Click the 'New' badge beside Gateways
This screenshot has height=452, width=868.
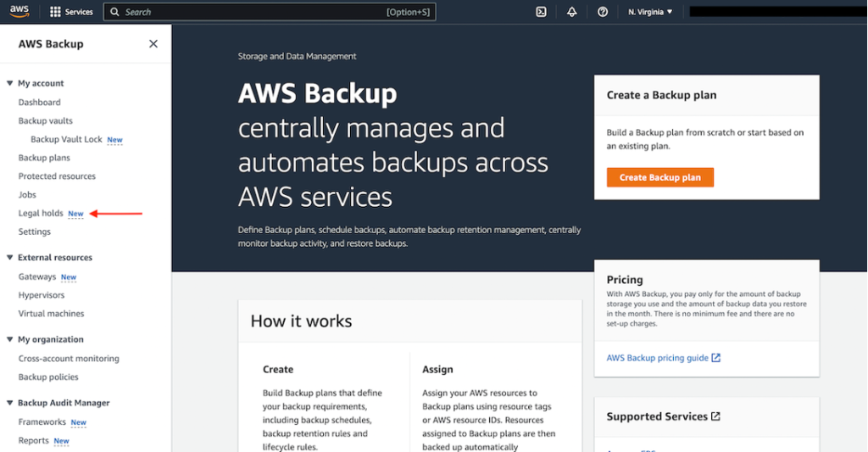click(x=69, y=277)
